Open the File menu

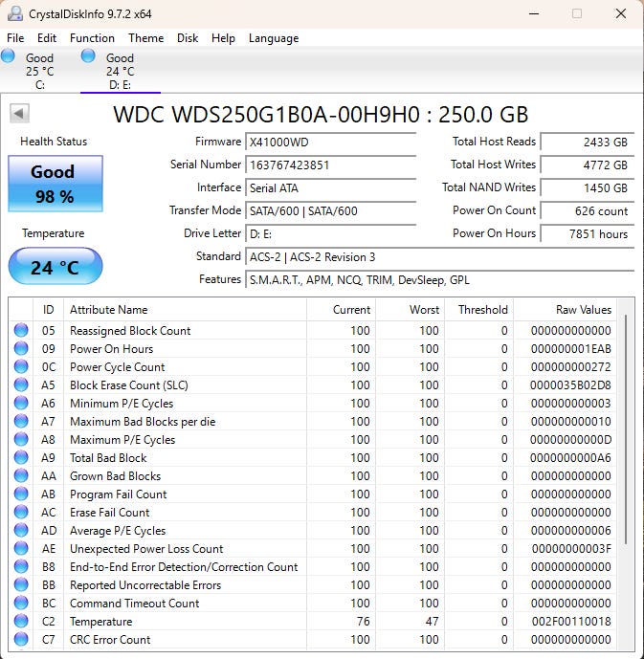pos(15,38)
